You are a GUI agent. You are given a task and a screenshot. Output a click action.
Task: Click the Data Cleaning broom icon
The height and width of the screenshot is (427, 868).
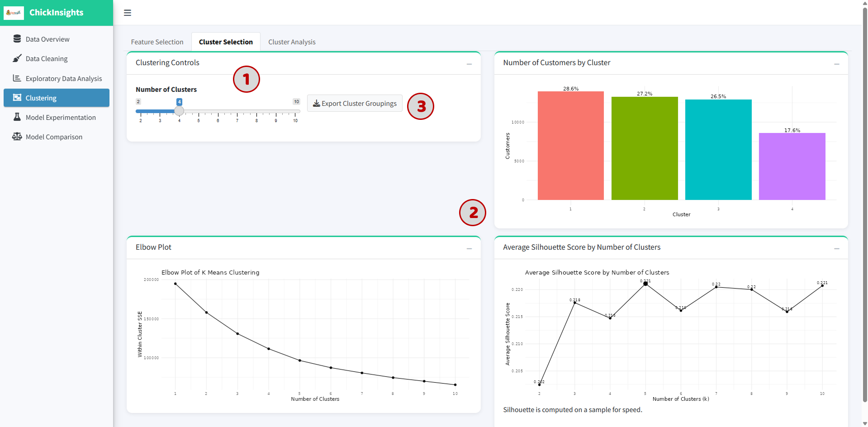(17, 58)
